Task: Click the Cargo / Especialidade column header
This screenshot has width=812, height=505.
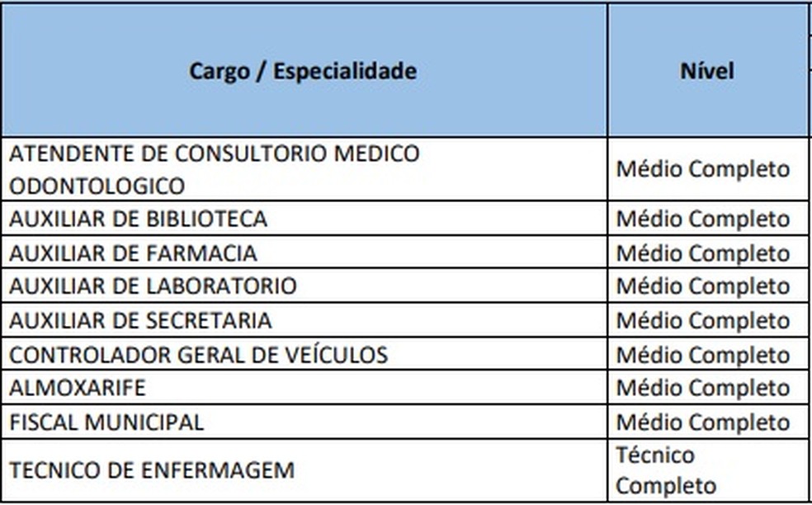Action: point(303,71)
